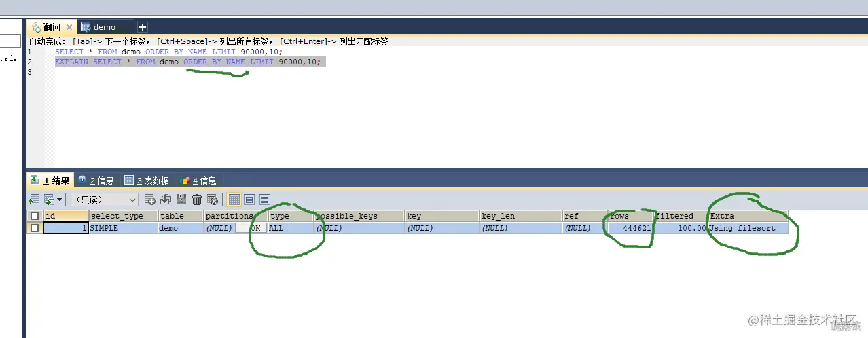Switch to the demo tab

point(105,27)
